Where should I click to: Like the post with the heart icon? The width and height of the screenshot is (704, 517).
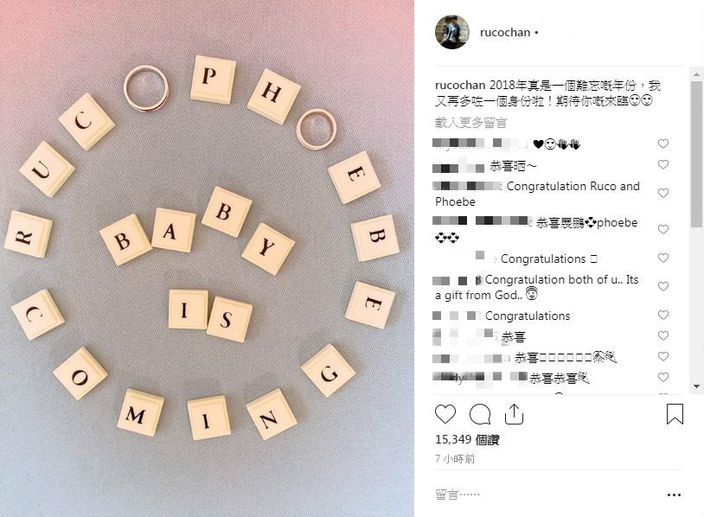coord(445,414)
